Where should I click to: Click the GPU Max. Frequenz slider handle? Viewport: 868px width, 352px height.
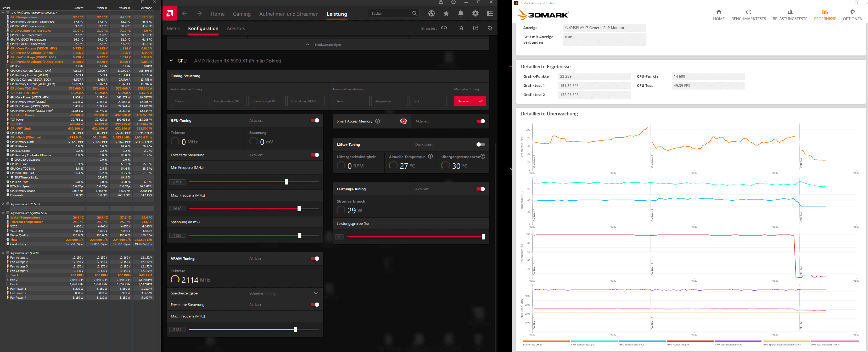[x=299, y=209]
